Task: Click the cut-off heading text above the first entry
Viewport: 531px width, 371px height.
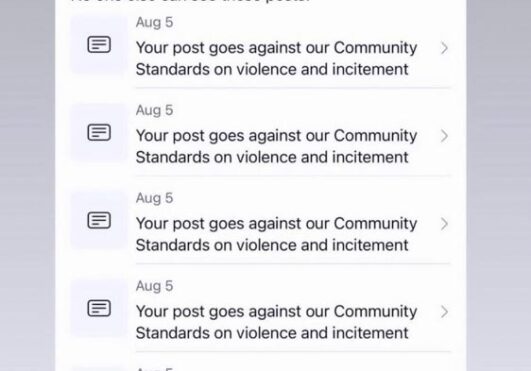Action: coord(190,1)
